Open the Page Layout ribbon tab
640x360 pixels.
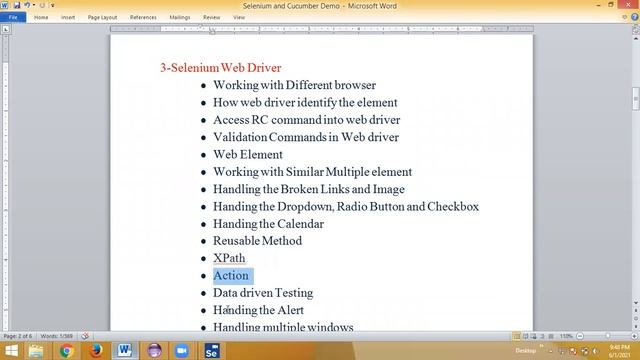[x=102, y=18]
